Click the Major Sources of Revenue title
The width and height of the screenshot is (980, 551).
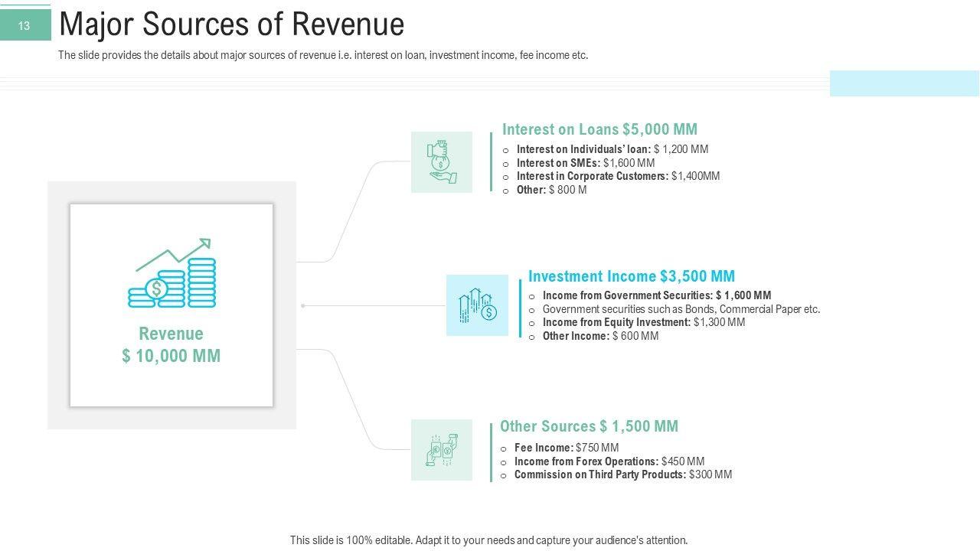click(231, 24)
